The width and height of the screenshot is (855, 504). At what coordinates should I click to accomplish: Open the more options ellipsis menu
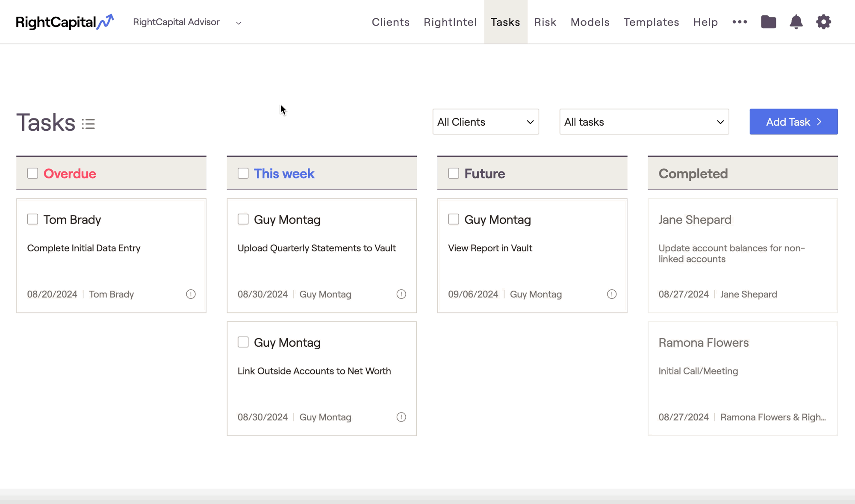740,22
